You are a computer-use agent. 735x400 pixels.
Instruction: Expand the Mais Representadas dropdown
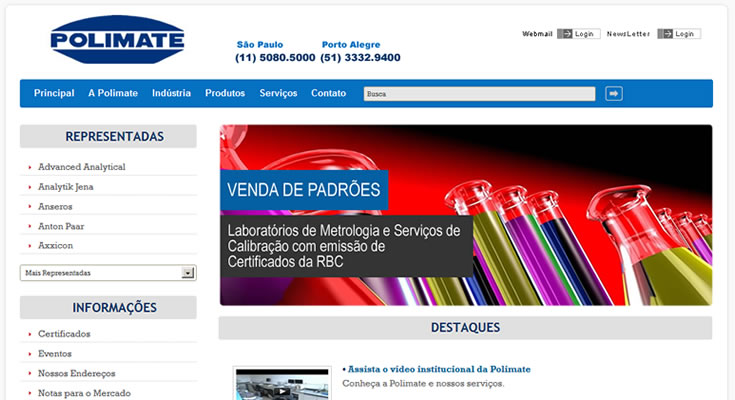click(x=108, y=273)
